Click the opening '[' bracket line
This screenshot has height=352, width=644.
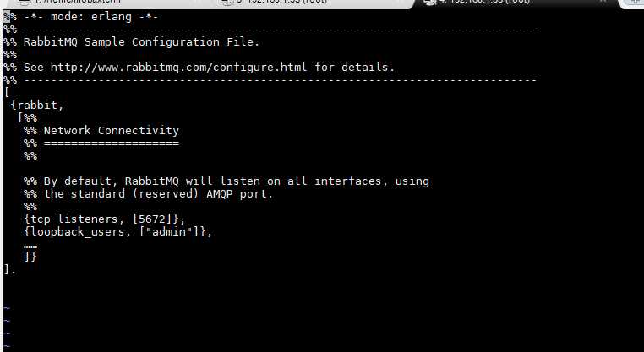(x=7, y=92)
